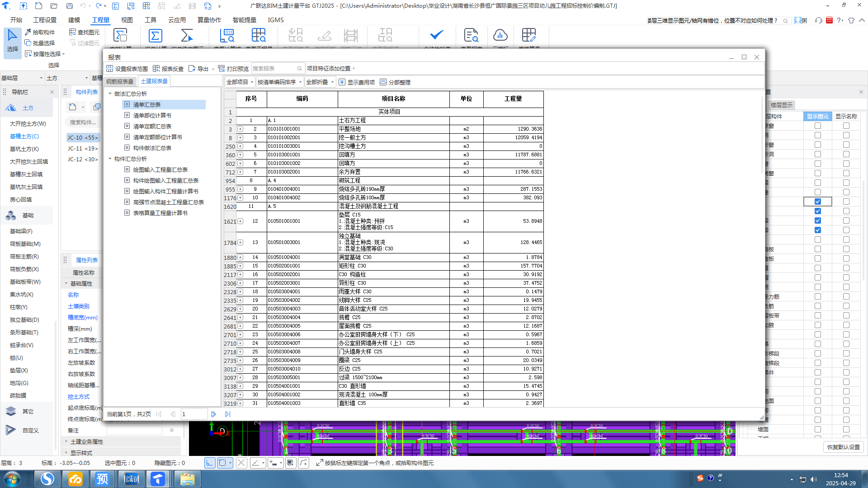The width and height of the screenshot is (868, 488).
Task: Click 打印预览 in report toolbar
Action: point(233,69)
